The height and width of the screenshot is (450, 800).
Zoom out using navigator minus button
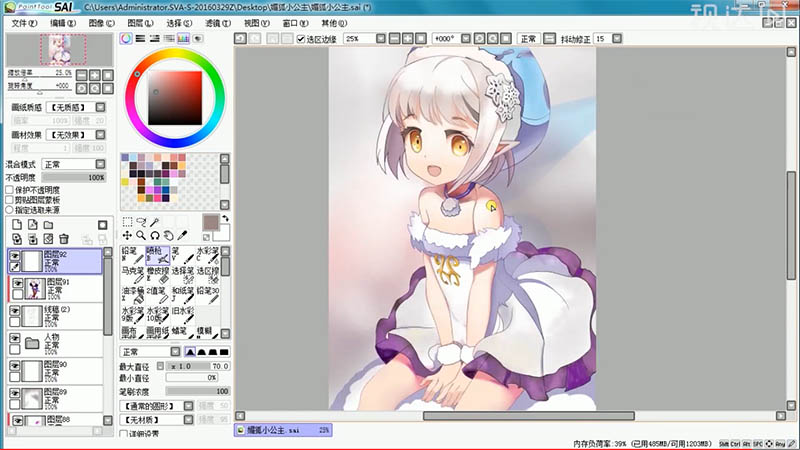(x=82, y=75)
